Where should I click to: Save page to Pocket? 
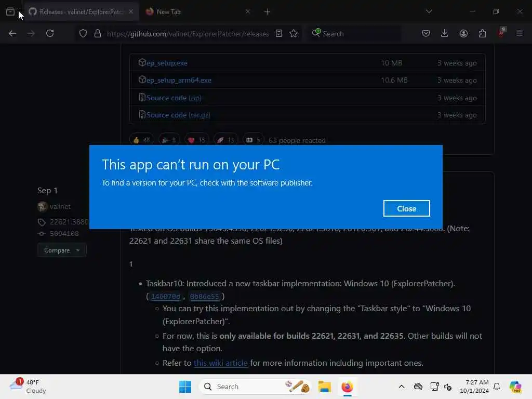pos(426,34)
